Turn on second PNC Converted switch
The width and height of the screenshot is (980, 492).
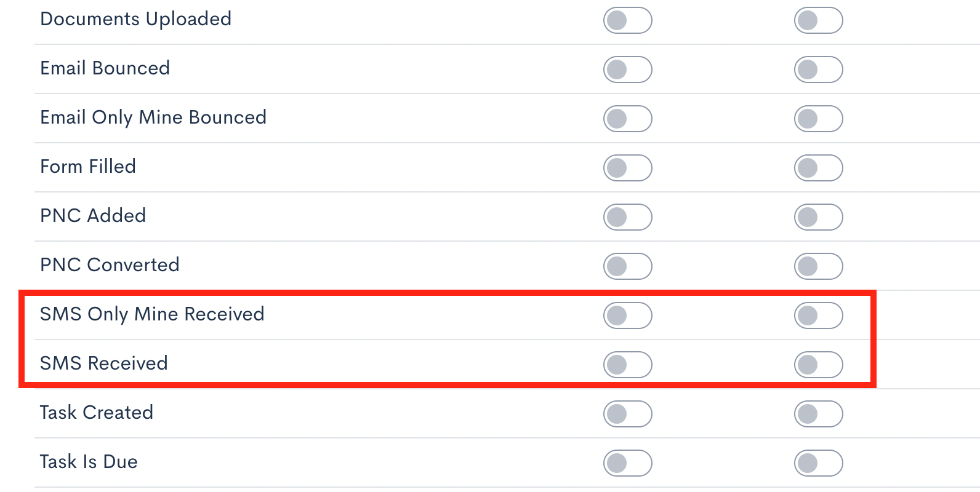pyautogui.click(x=818, y=266)
